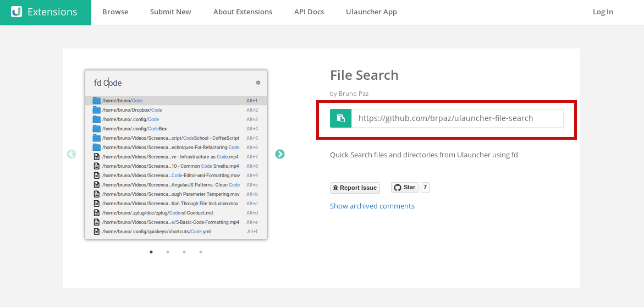This screenshot has width=644, height=307.
Task: Select the third carousel dot indicator
Action: (184, 252)
